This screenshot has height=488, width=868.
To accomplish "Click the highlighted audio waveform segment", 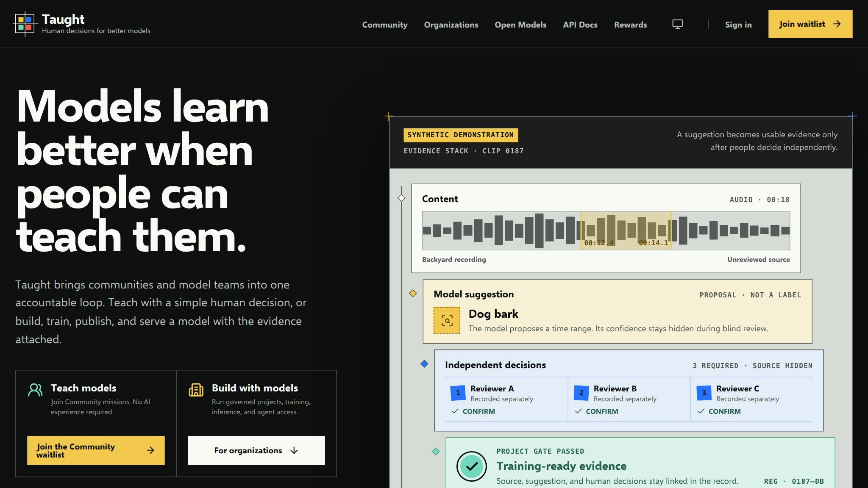I will (x=626, y=230).
